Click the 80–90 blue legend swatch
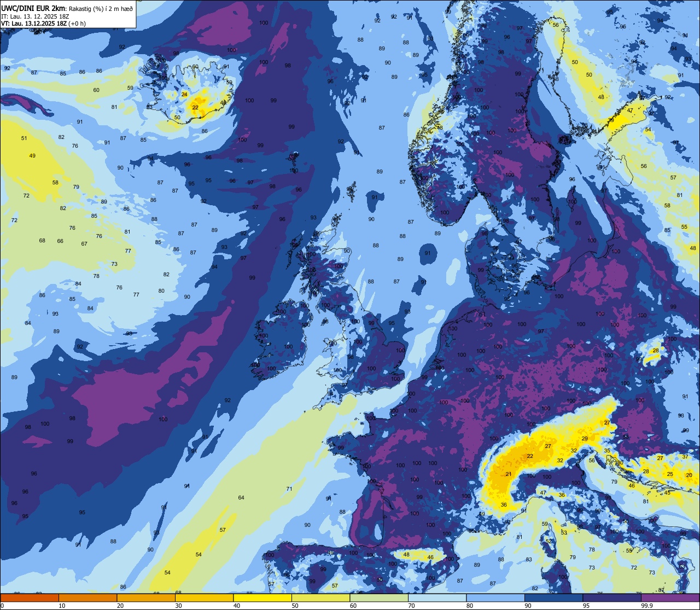 [495, 597]
